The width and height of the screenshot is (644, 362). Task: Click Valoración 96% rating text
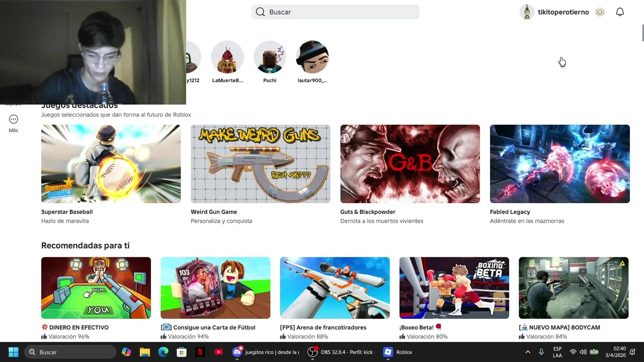[69, 336]
